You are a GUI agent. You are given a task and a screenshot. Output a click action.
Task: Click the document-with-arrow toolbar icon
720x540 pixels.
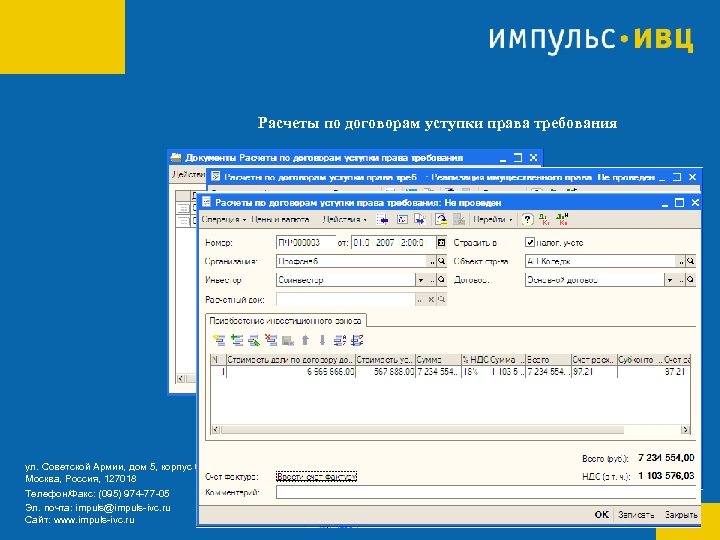(x=420, y=219)
